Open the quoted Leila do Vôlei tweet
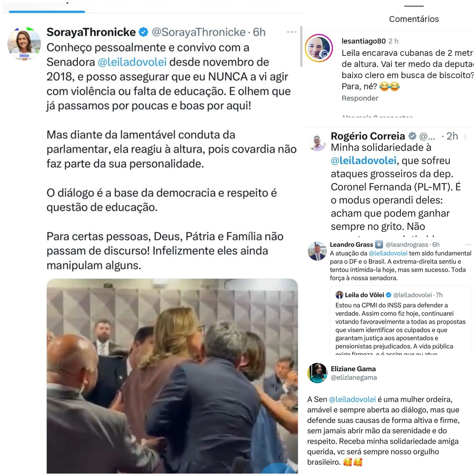Image resolution: width=476 pixels, height=476 pixels. tap(401, 320)
